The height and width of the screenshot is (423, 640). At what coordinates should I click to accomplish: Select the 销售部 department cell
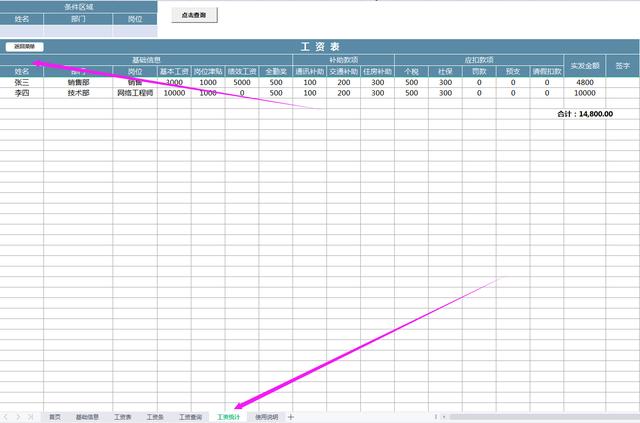point(78,82)
